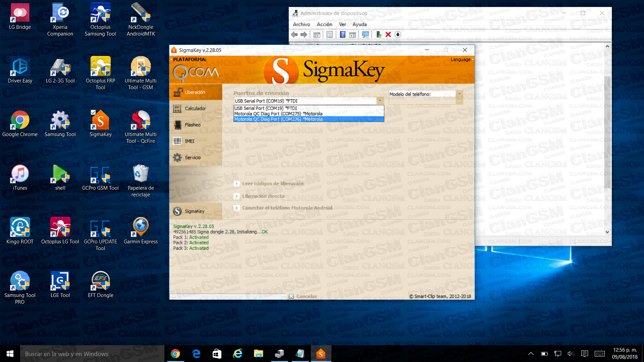Viewport: 644px width, 362px height.
Task: Open Chrome from the taskbar
Action: point(175,354)
